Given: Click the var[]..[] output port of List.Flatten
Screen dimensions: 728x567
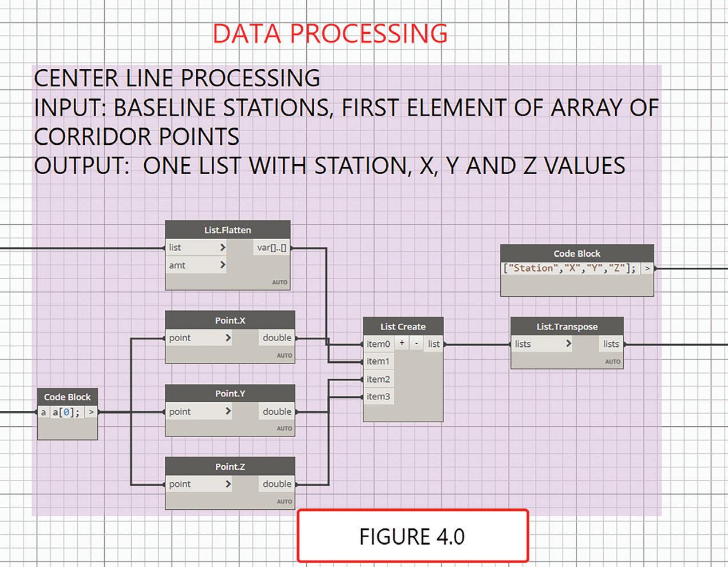Looking at the screenshot, I should click(x=272, y=247).
